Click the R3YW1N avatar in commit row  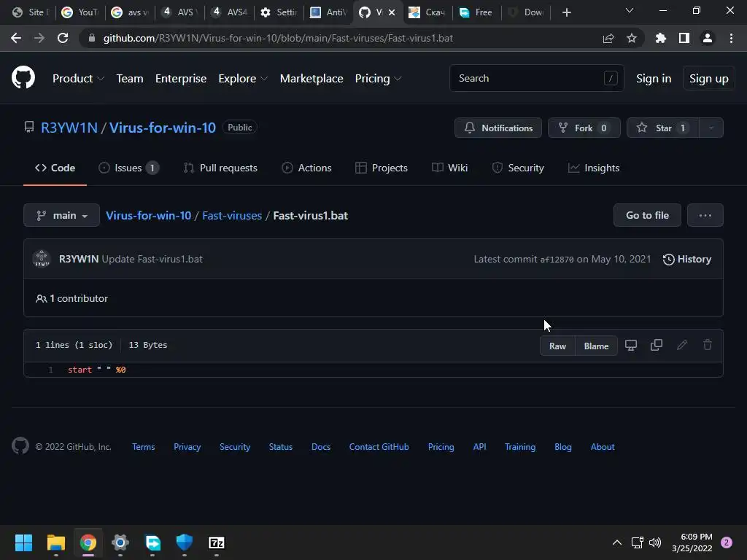42,259
